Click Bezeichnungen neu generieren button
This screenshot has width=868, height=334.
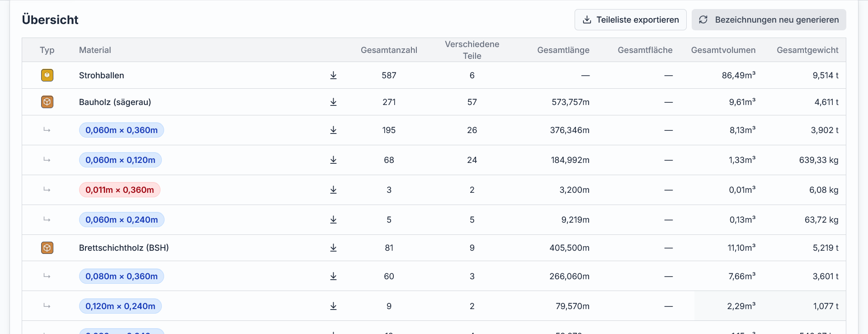769,20
